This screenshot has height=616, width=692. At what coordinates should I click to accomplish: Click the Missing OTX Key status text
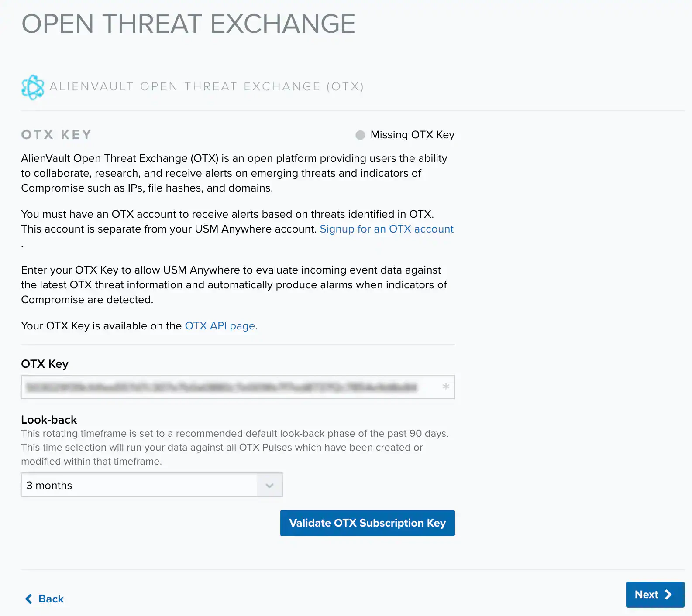pos(413,135)
